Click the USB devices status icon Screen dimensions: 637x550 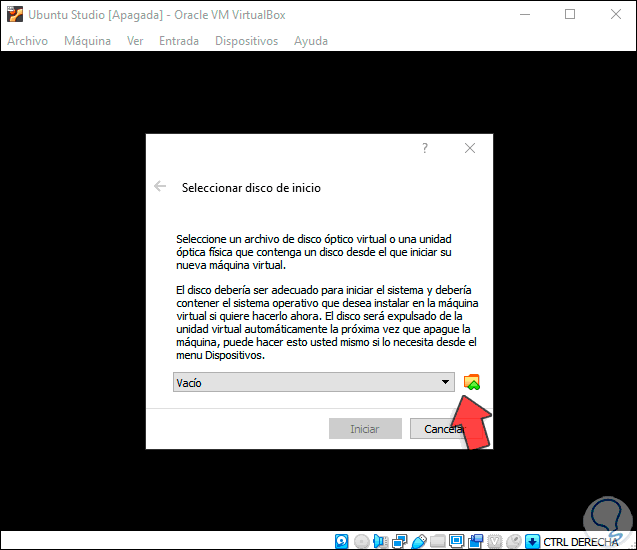coord(419,541)
